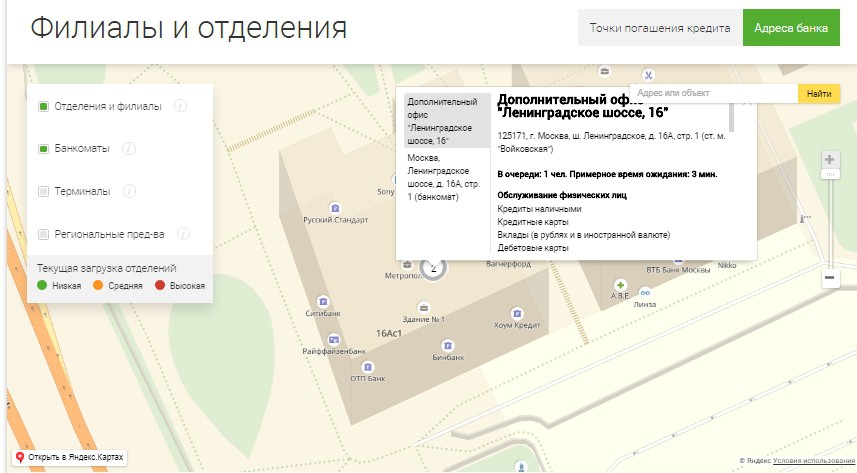Screen dimensions: 857x473
Task: Click the map zoom slider handle
Action: pyautogui.click(x=829, y=175)
